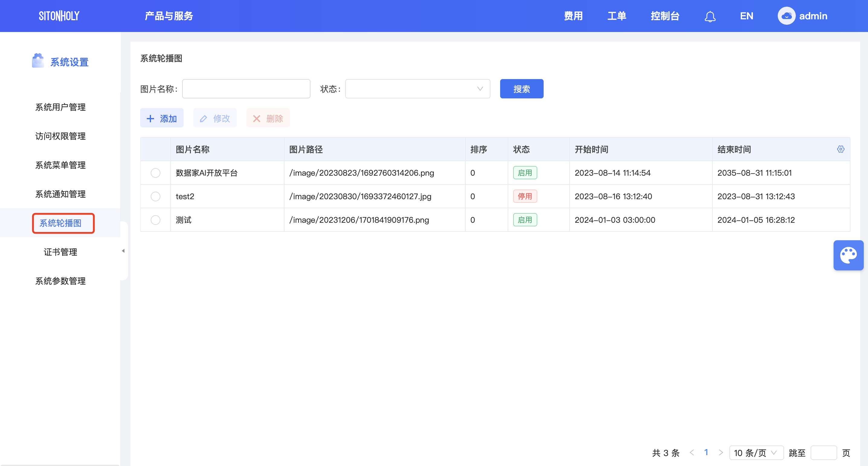Screen dimensions: 868x466
Task: Click name cell test2
Action: pos(185,196)
